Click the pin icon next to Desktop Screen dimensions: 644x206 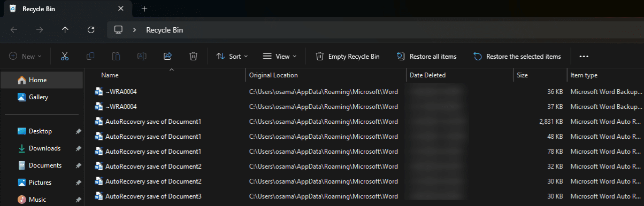[x=79, y=131]
